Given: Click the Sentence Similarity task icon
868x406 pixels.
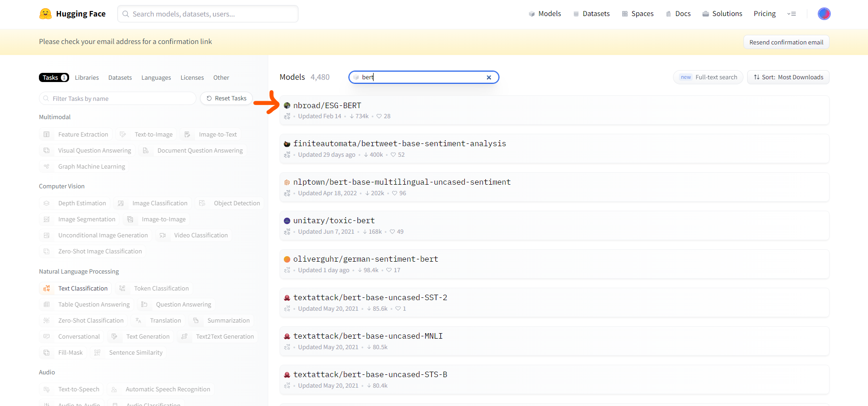Looking at the screenshot, I should coord(98,352).
